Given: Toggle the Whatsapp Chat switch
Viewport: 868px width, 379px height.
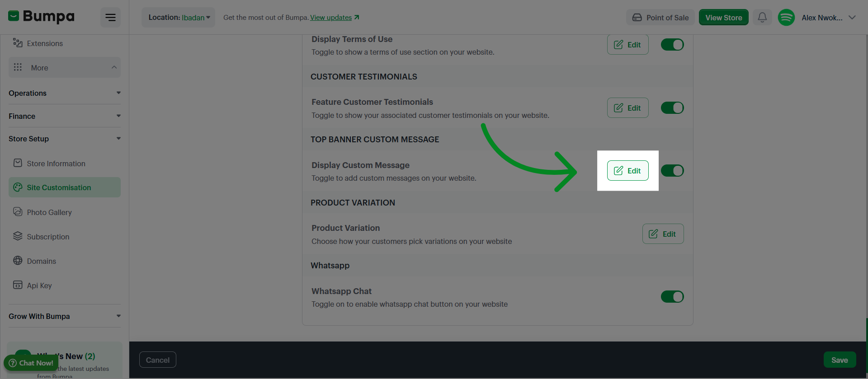Looking at the screenshot, I should [x=672, y=297].
